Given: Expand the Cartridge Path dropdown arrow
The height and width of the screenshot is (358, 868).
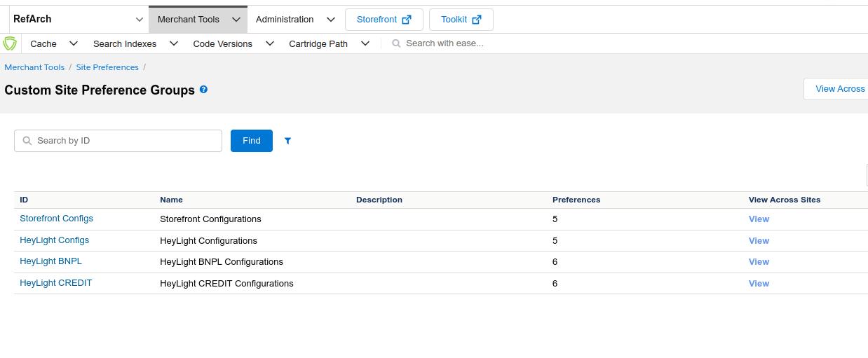Looking at the screenshot, I should click(365, 43).
